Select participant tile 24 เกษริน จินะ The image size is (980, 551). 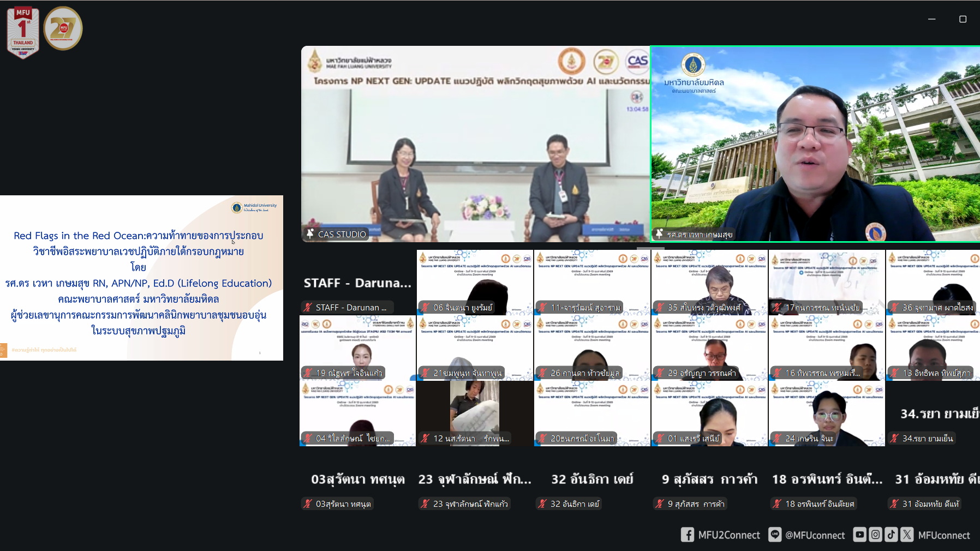[826, 414]
